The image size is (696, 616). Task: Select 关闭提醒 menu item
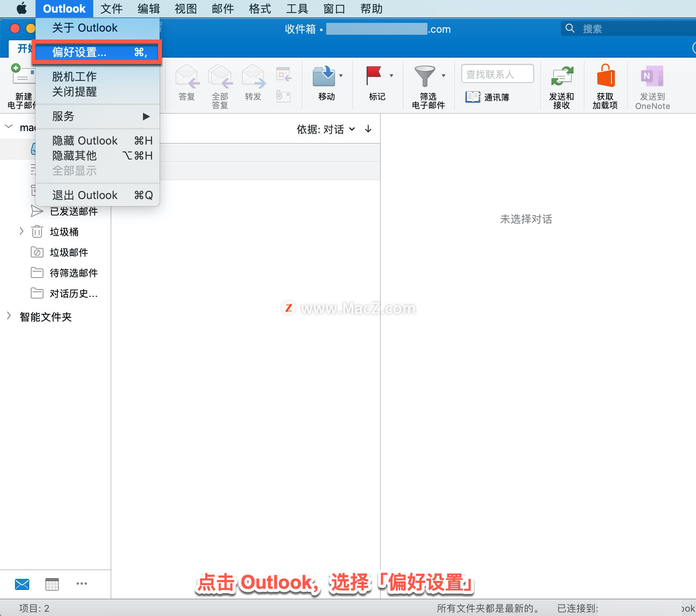[98, 92]
